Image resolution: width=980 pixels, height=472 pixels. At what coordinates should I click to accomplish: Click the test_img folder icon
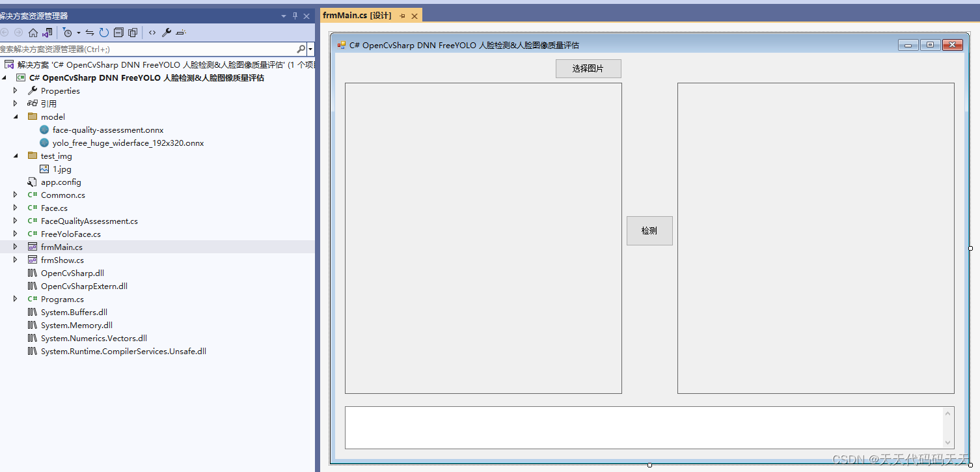[33, 156]
